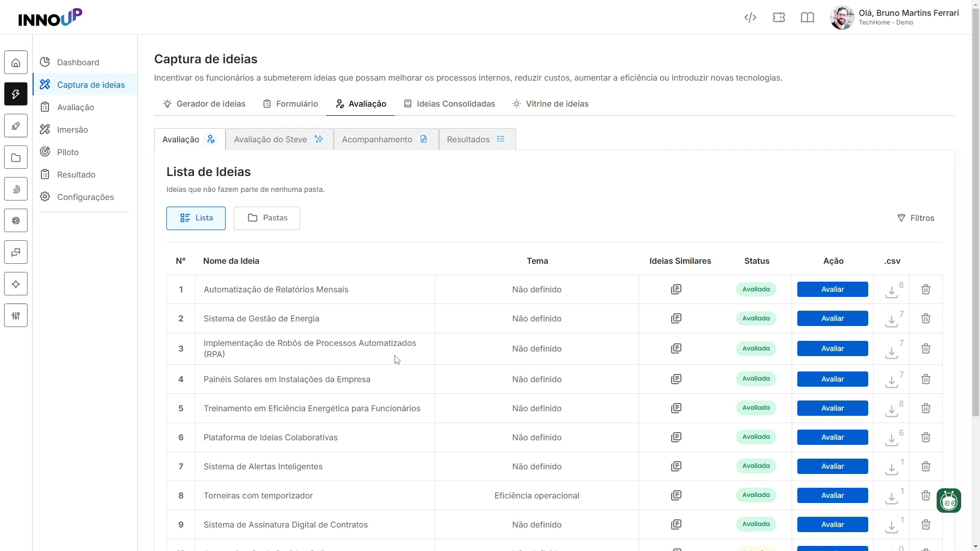Open the Avaliação do Steve subtab
Screen dimensions: 980x551
click(279, 139)
